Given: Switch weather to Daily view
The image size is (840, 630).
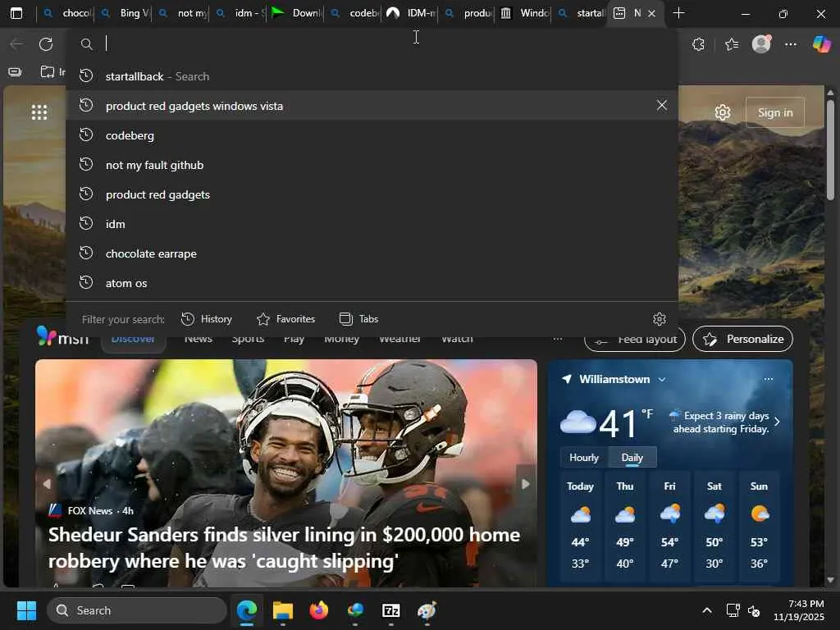Looking at the screenshot, I should click(x=632, y=458).
